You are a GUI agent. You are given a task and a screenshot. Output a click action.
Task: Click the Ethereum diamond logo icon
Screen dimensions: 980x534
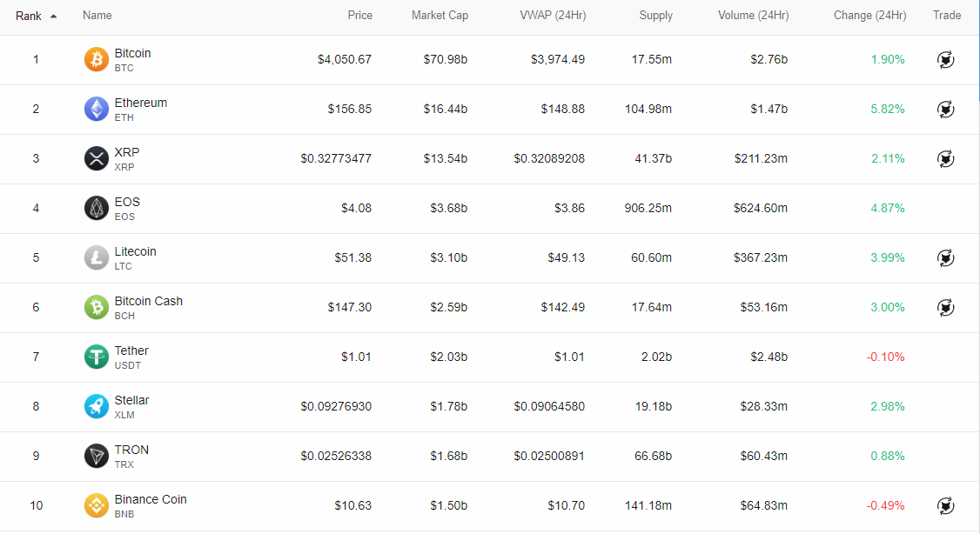[x=97, y=109]
